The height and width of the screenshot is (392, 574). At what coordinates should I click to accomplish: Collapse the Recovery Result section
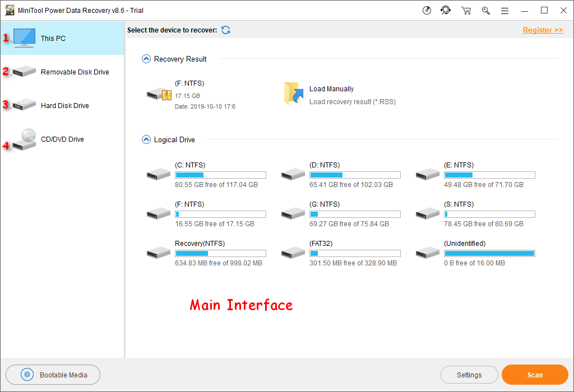[146, 59]
